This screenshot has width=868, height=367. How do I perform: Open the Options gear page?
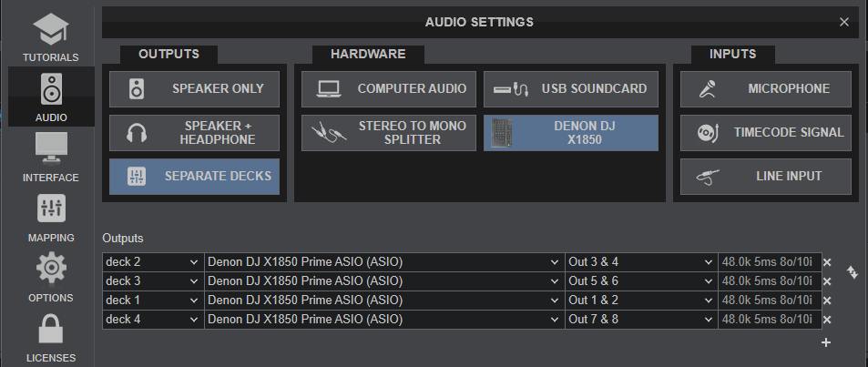pyautogui.click(x=50, y=277)
